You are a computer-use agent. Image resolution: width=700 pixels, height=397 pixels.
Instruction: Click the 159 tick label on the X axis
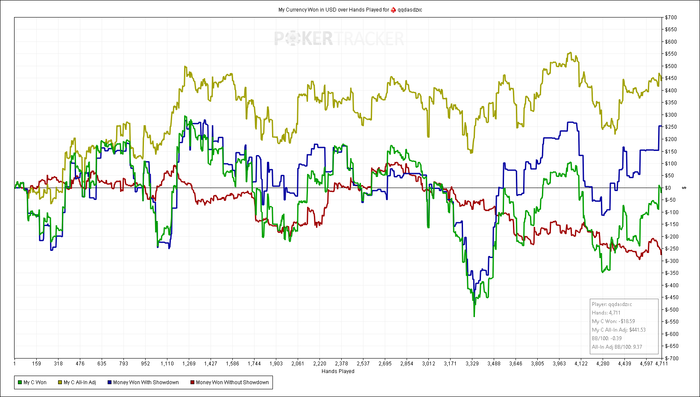point(36,364)
